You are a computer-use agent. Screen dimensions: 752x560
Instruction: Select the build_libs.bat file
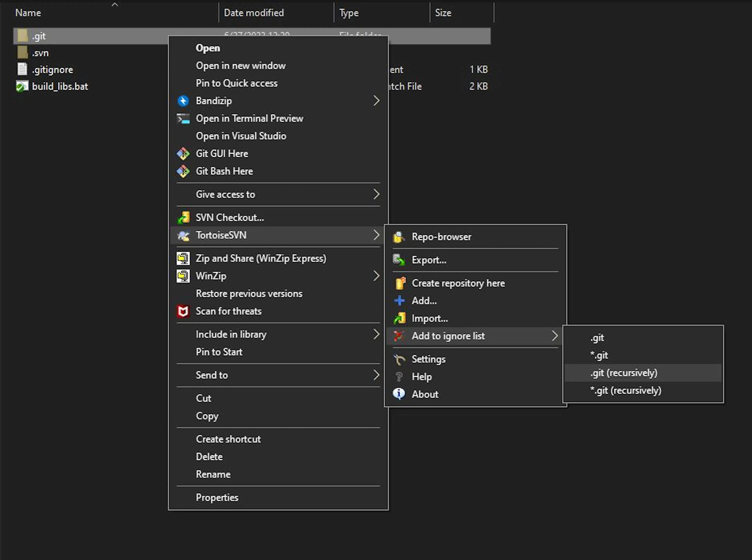point(60,86)
